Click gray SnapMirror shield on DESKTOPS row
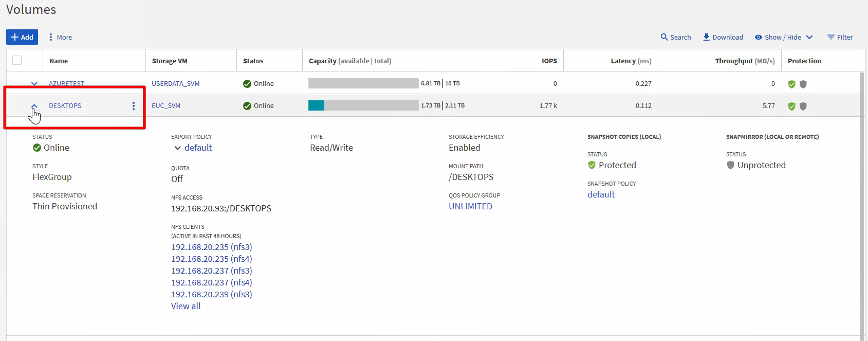This screenshot has height=341, width=868. pos(803,106)
